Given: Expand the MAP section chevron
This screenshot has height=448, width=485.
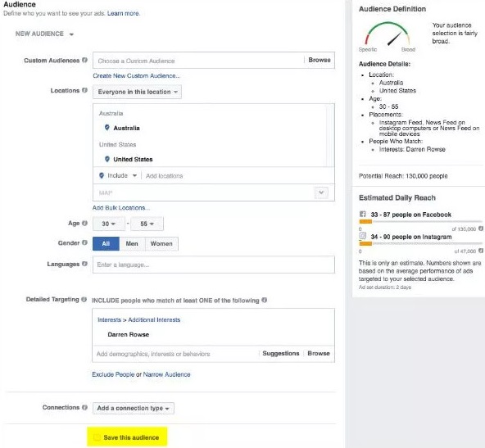Looking at the screenshot, I should [321, 192].
